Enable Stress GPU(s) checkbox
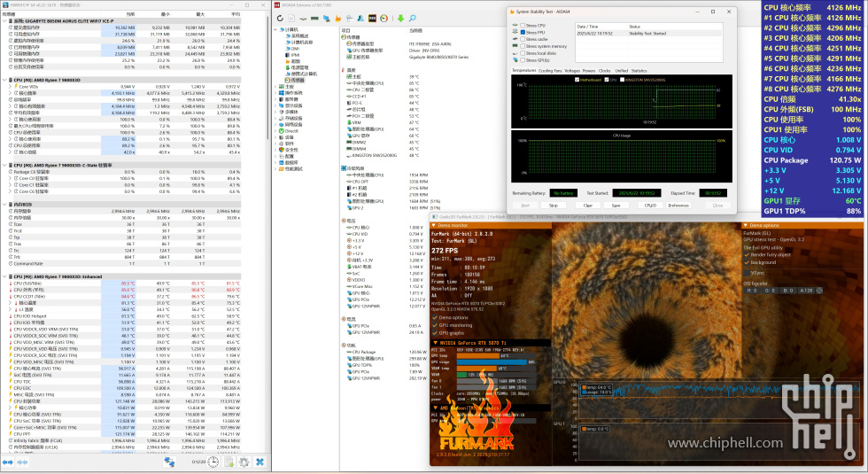This screenshot has height=474, width=868. pos(523,60)
